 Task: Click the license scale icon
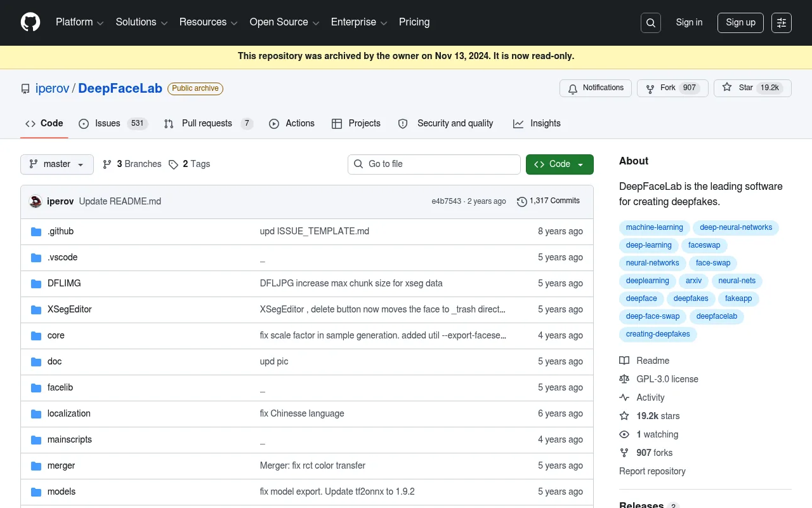pyautogui.click(x=624, y=379)
